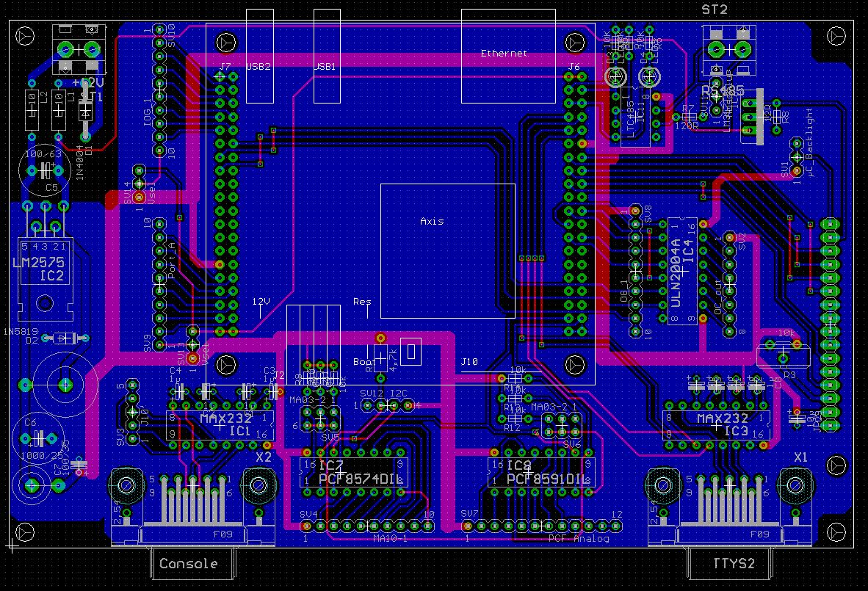Click the I2C header label
The width and height of the screenshot is (868, 591).
[399, 394]
